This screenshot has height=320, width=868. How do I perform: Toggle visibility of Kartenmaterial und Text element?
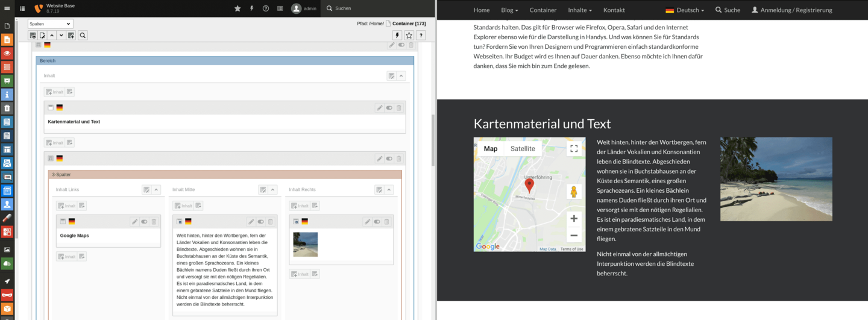click(x=389, y=108)
